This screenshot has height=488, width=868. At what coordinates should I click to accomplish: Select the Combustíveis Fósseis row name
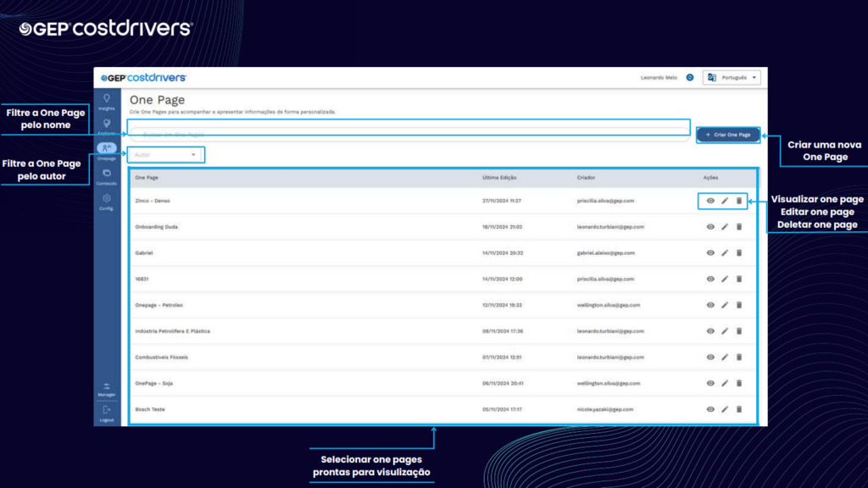tap(162, 357)
